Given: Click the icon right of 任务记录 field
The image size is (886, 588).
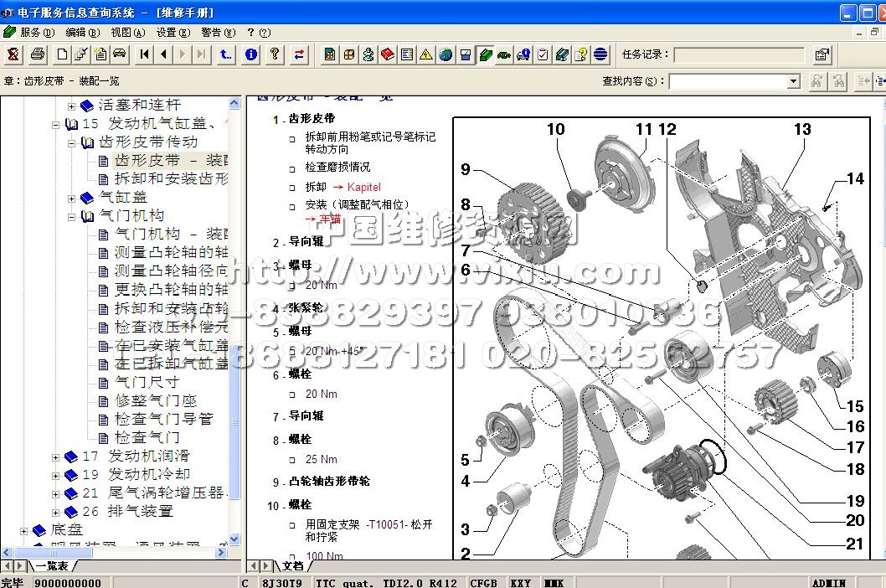Looking at the screenshot, I should 822,55.
